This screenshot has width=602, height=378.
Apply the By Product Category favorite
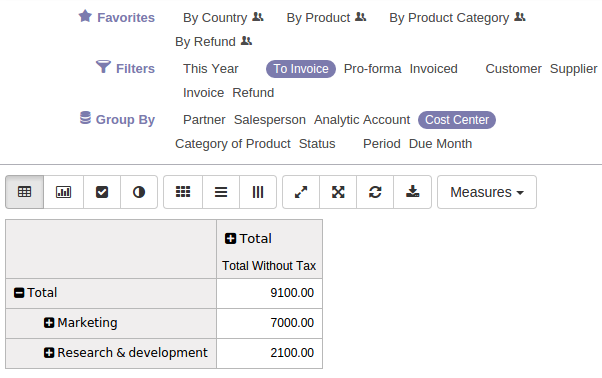(x=449, y=18)
